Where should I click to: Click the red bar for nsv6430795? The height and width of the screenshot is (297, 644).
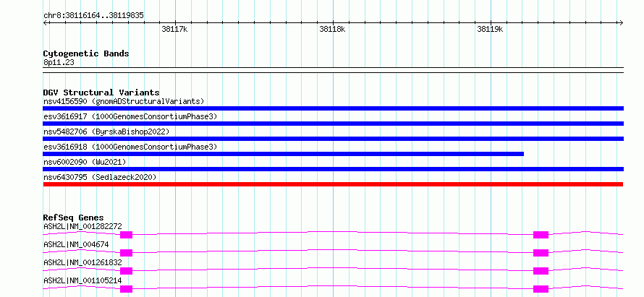(x=333, y=184)
